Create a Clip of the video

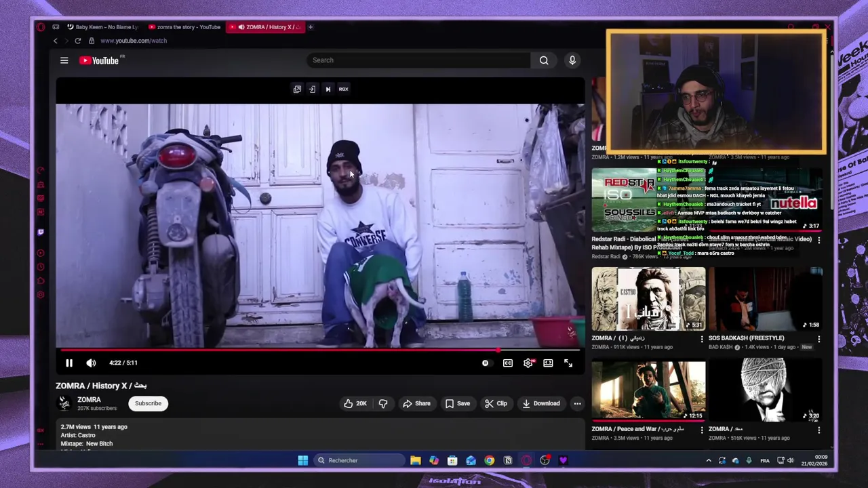pos(496,403)
